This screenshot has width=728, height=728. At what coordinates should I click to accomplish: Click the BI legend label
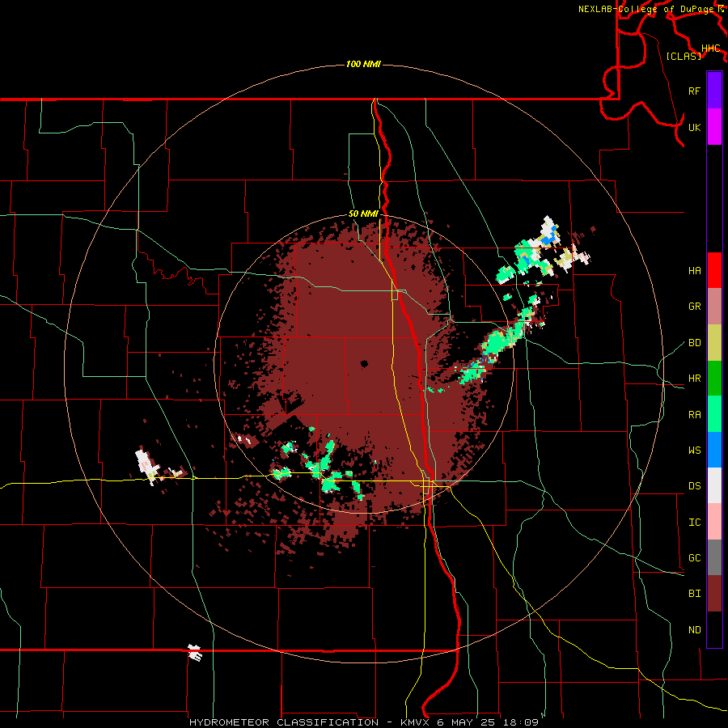click(x=694, y=594)
